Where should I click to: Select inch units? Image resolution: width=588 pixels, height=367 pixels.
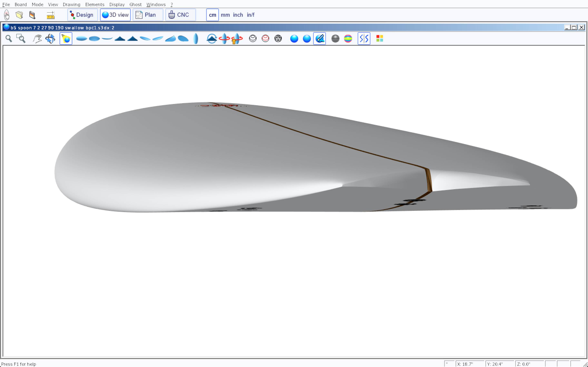tap(238, 15)
